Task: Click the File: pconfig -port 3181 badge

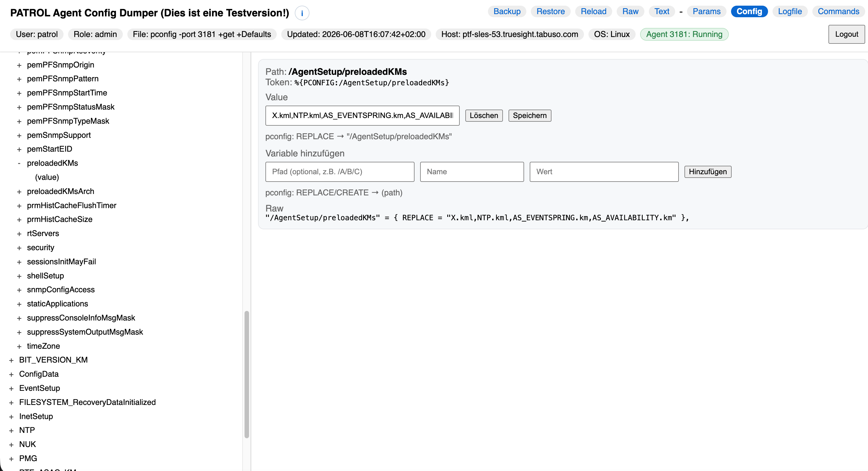Action: (202, 34)
